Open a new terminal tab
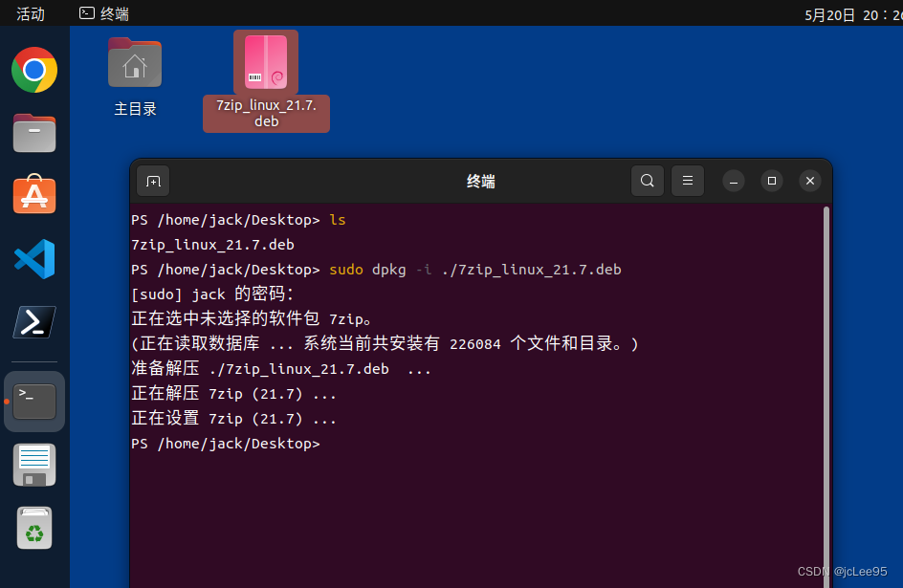The width and height of the screenshot is (903, 588). click(x=153, y=181)
